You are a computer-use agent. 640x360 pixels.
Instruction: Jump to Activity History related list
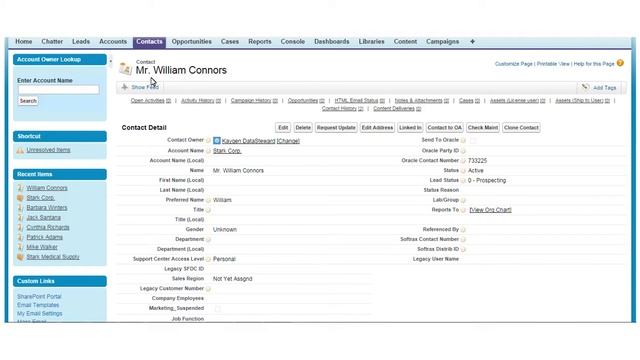(x=201, y=101)
